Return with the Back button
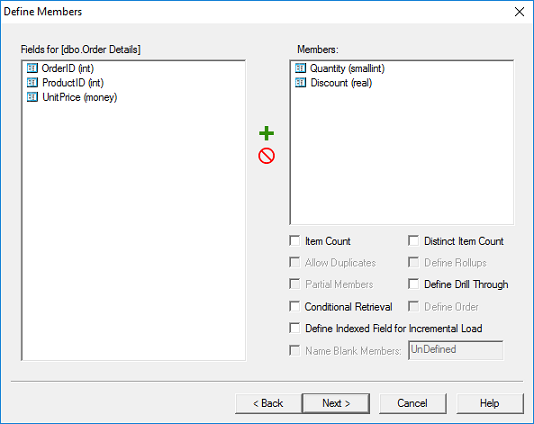The width and height of the screenshot is (534, 424). 268,404
